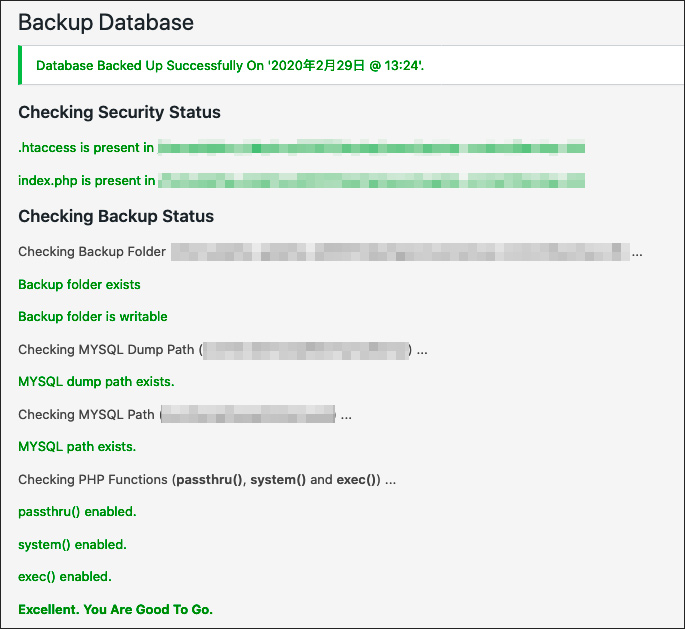Click the Checking MYSQL Dump Path line
Viewport: 685px width, 629px height.
pyautogui.click(x=223, y=350)
